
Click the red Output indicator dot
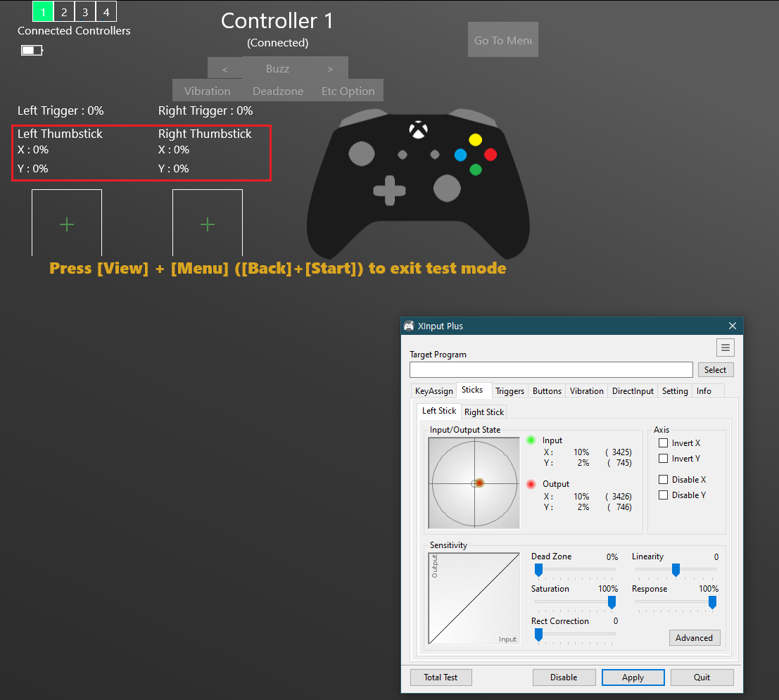tap(531, 484)
